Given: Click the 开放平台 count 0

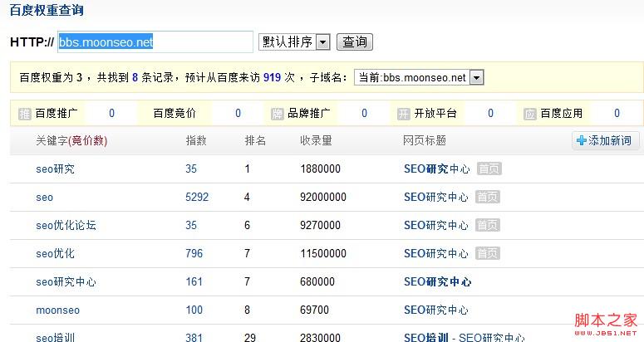Looking at the screenshot, I should 490,113.
